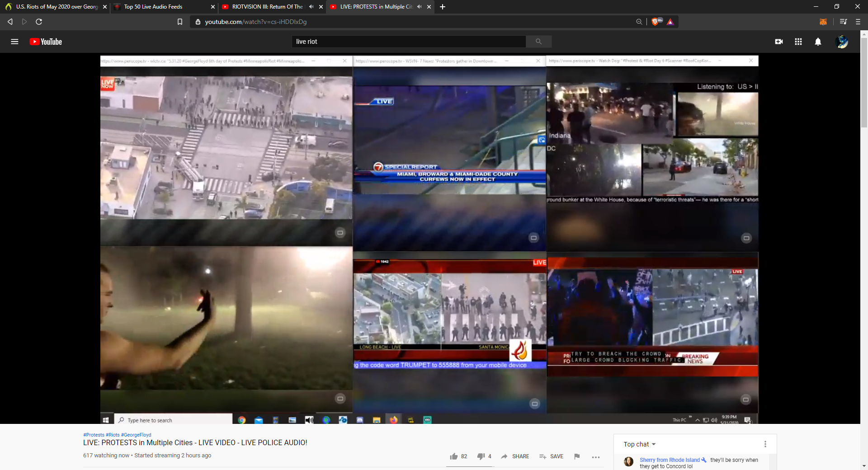The image size is (868, 470).
Task: Open the zoom magnifier icon in address bar
Action: pos(639,22)
